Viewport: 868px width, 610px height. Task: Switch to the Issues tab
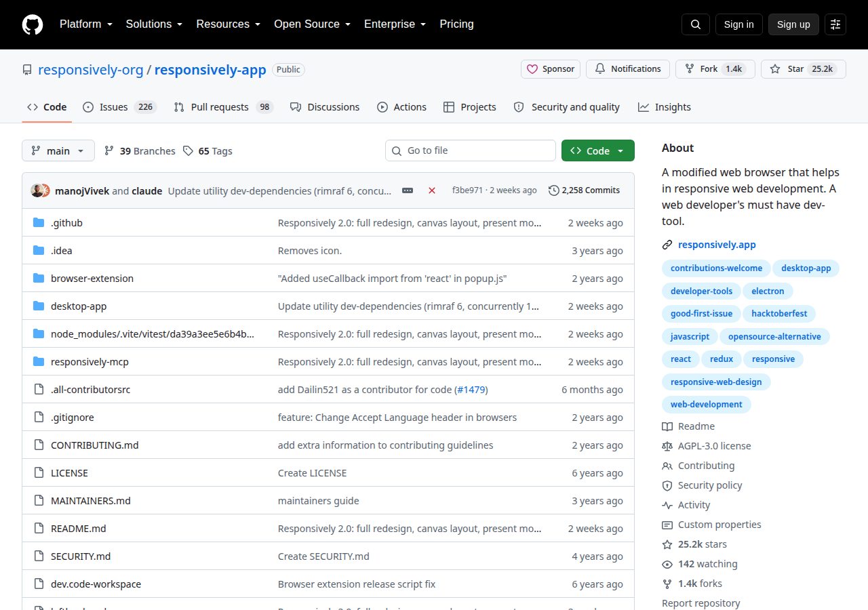click(x=119, y=107)
